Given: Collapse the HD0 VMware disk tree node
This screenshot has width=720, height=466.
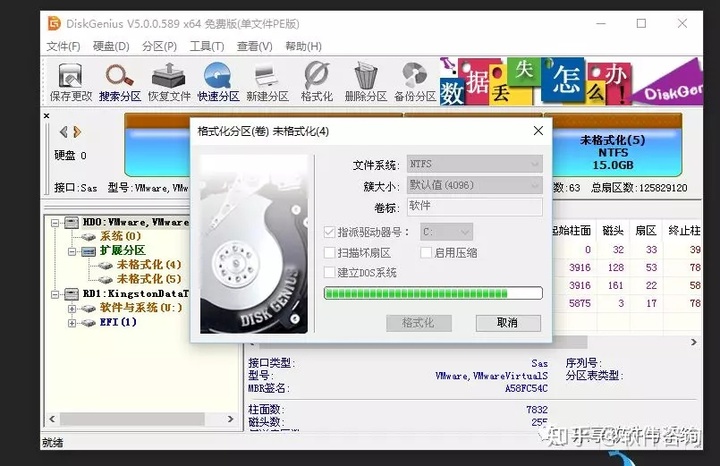Looking at the screenshot, I should point(55,223).
